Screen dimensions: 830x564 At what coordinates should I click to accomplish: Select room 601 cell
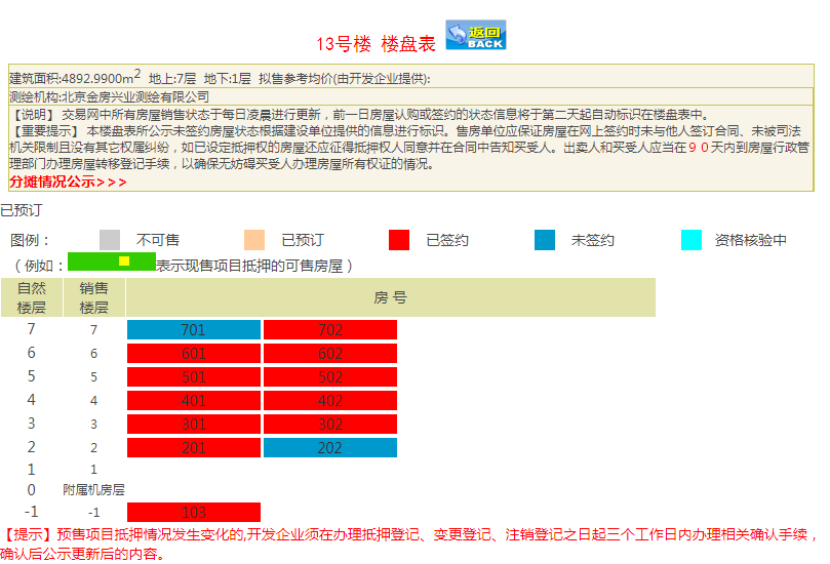194,353
